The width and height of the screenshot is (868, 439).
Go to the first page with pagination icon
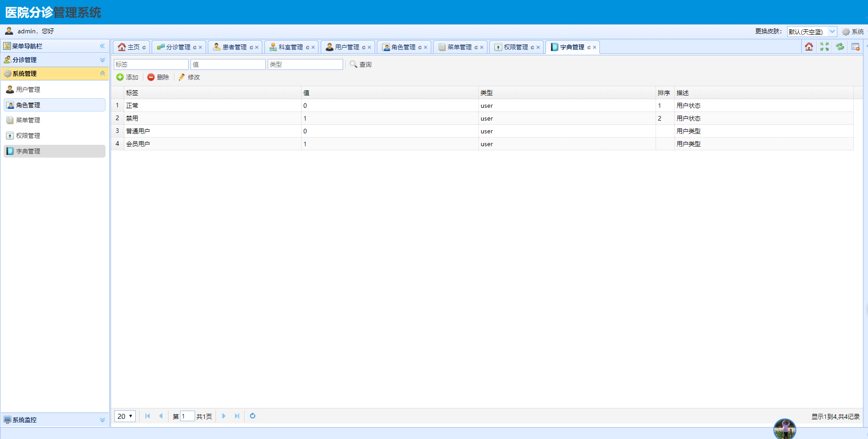point(148,416)
